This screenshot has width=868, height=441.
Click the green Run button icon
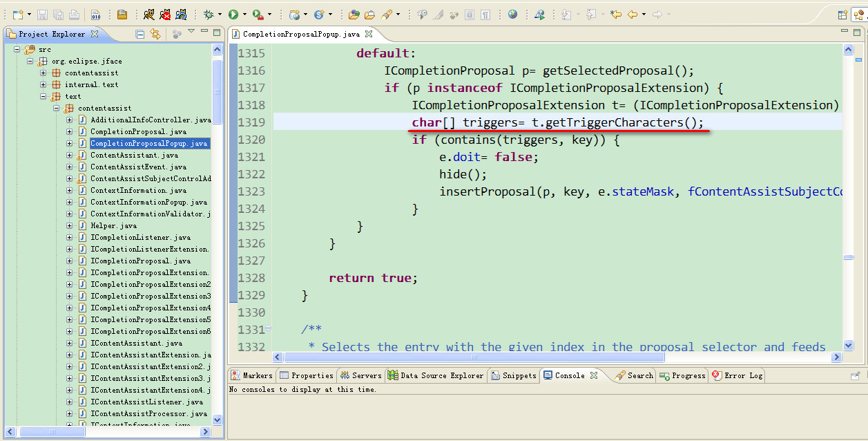[233, 14]
